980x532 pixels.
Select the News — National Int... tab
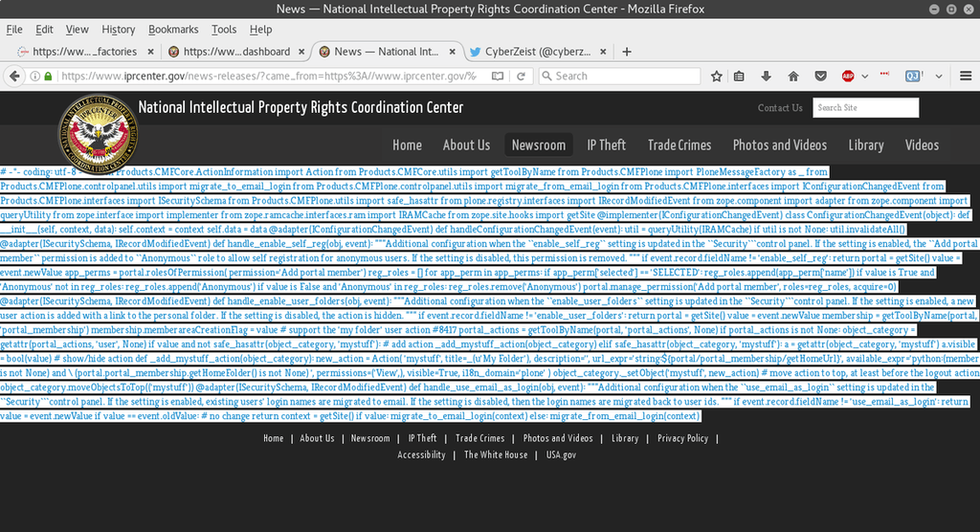pos(387,52)
